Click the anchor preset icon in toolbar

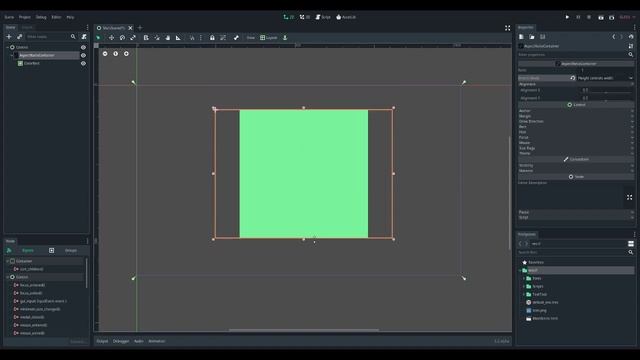(285, 38)
